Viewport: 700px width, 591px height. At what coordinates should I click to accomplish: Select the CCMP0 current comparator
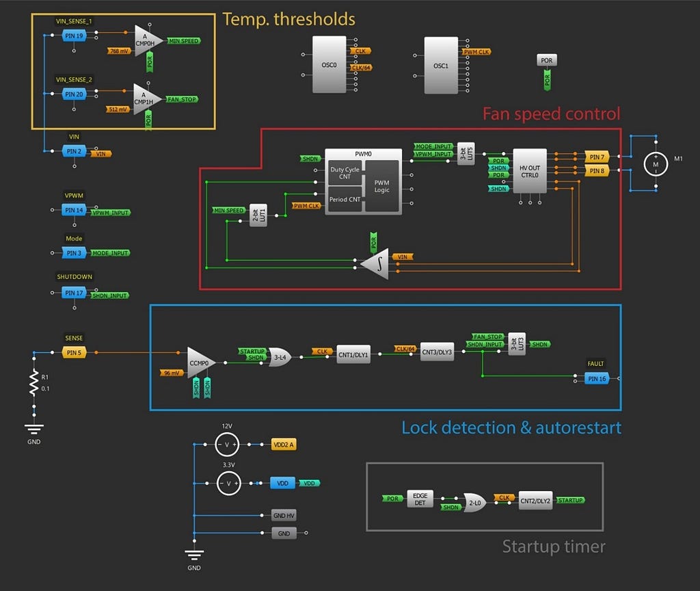coord(201,363)
